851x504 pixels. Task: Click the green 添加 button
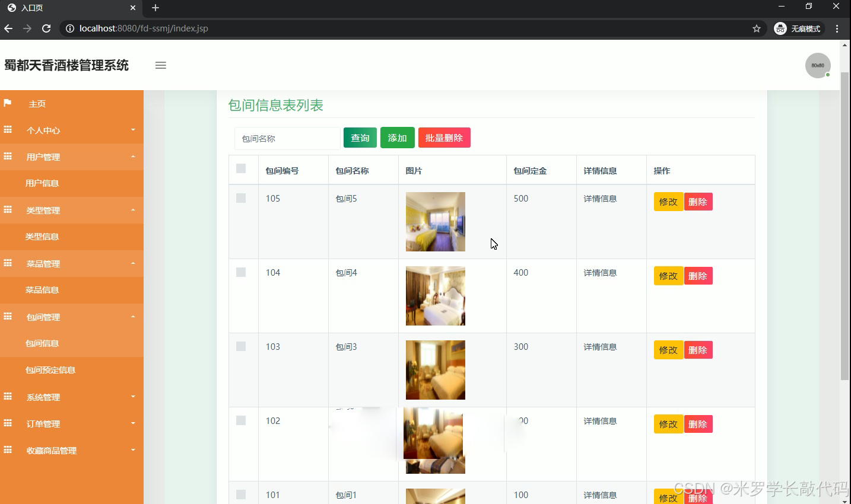point(398,138)
